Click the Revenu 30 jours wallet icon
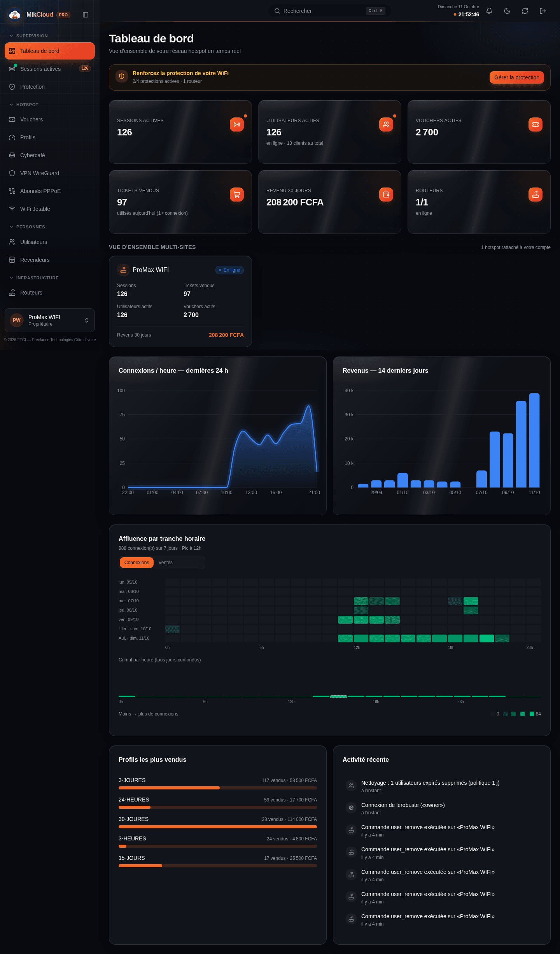Viewport: 560px width, 954px height. tap(386, 195)
